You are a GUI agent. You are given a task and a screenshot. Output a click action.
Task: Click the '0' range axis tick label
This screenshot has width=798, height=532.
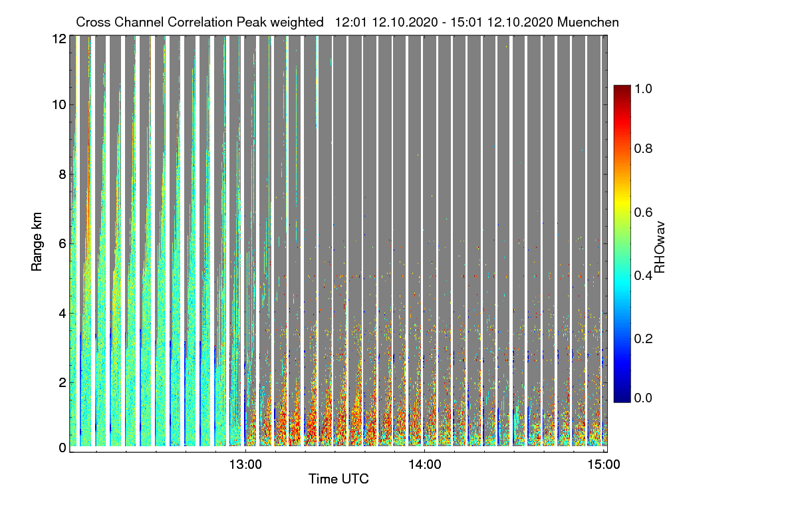coord(63,448)
